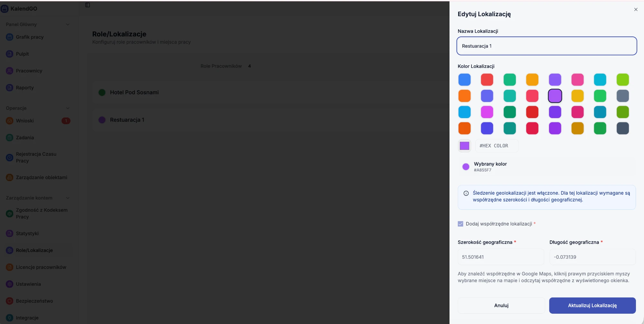The width and height of the screenshot is (644, 324).
Task: Click the Anuluj button
Action: [x=501, y=305]
